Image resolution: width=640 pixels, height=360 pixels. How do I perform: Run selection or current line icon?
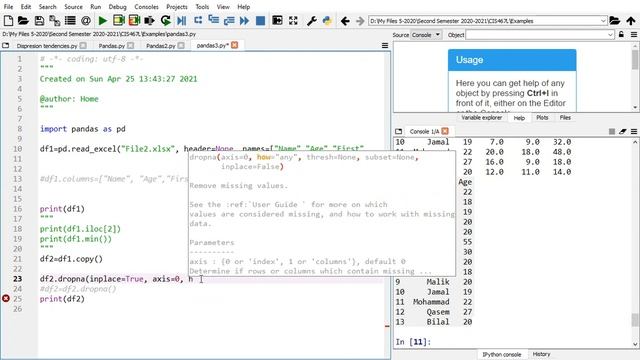(x=149, y=20)
